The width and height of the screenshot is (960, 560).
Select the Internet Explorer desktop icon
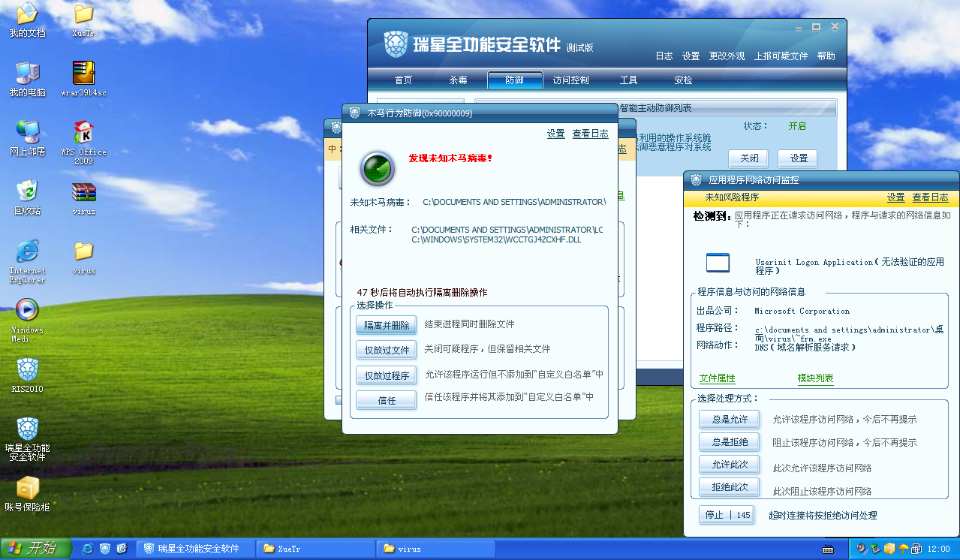coord(27,261)
